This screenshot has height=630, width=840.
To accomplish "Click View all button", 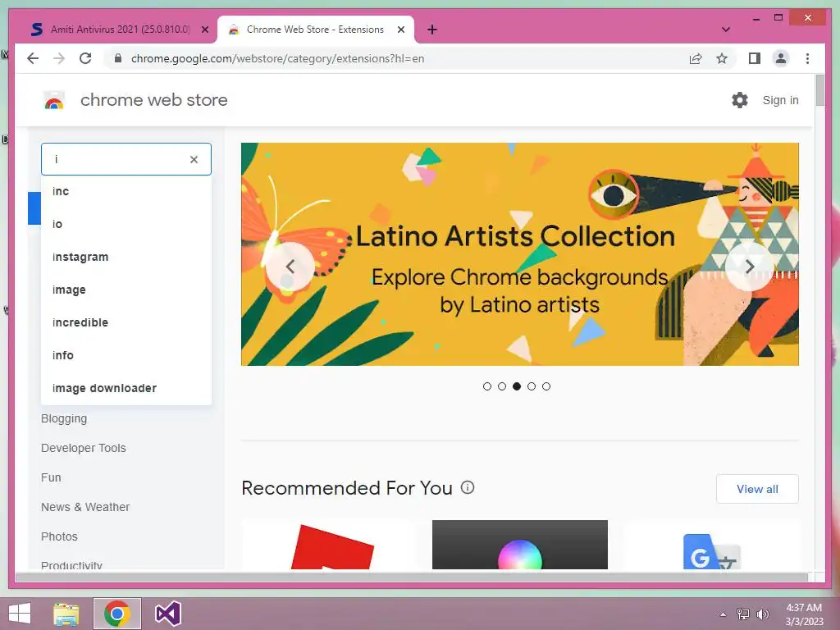I will click(x=757, y=489).
